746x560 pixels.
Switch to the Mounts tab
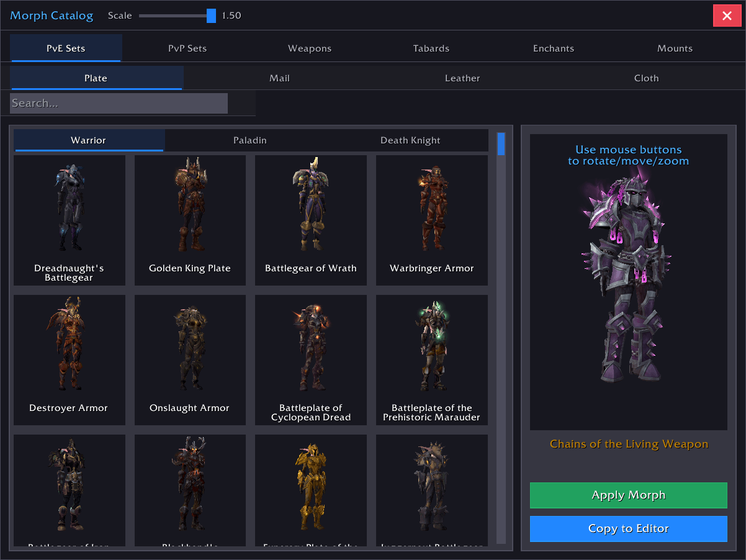coord(675,48)
